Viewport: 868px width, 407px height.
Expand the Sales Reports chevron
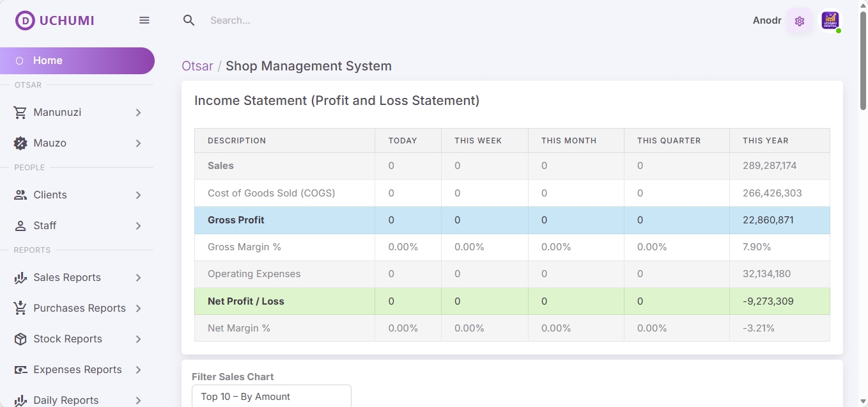pos(138,278)
